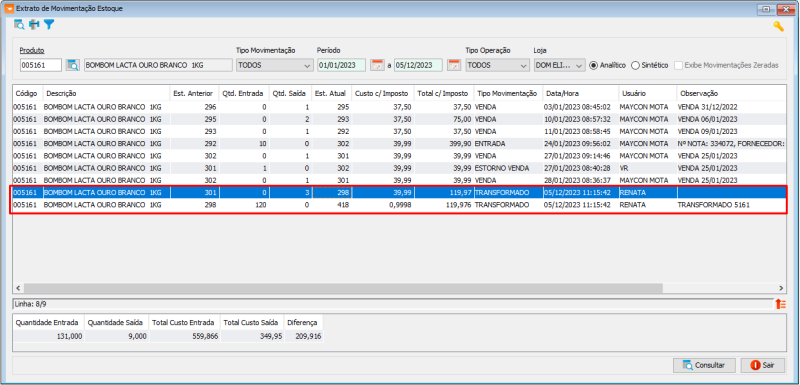Click the 399,90 total cell
Image resolution: width=800 pixels, height=385 pixels.
pos(444,144)
